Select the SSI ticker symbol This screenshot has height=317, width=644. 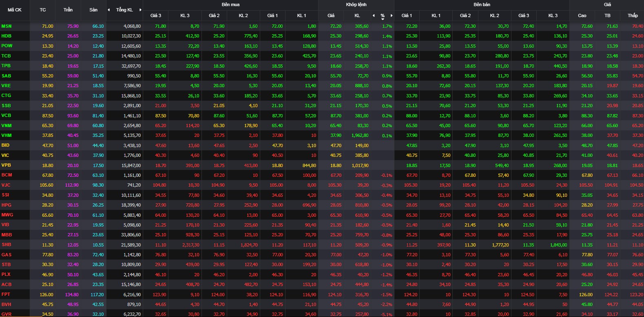pos(5,195)
